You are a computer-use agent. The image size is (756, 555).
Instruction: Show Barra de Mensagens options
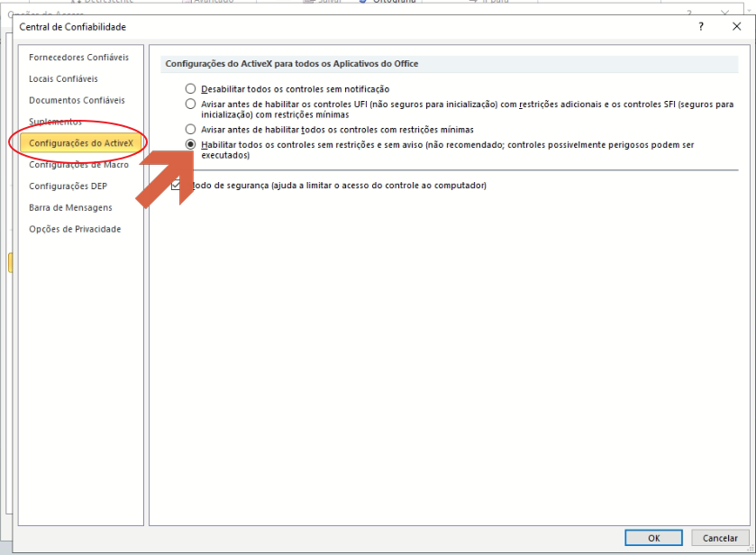click(70, 207)
